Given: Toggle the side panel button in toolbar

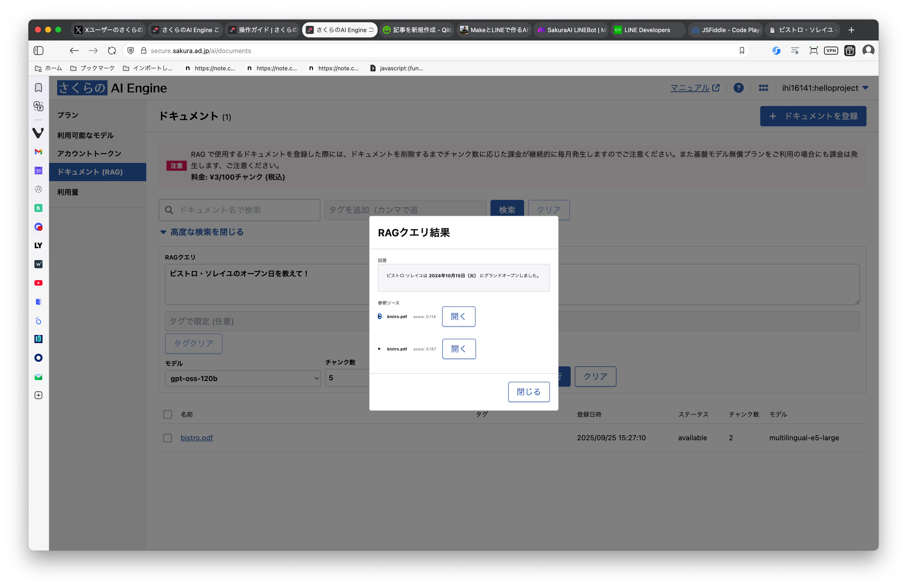Looking at the screenshot, I should [x=38, y=50].
